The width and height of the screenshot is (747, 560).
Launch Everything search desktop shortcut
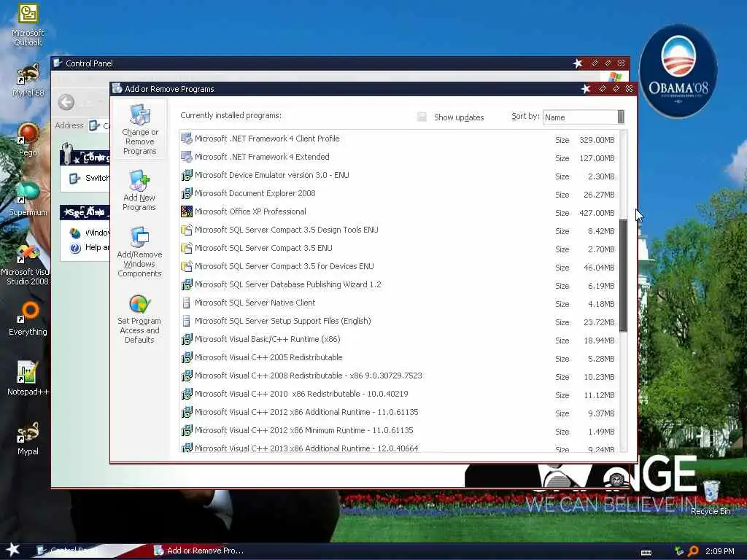pos(28,318)
